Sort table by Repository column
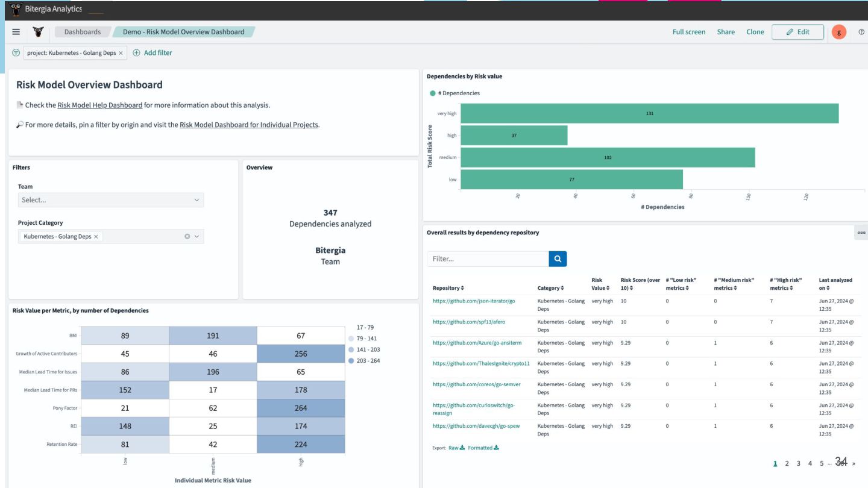Viewport: 868px width, 488px height. pyautogui.click(x=448, y=288)
